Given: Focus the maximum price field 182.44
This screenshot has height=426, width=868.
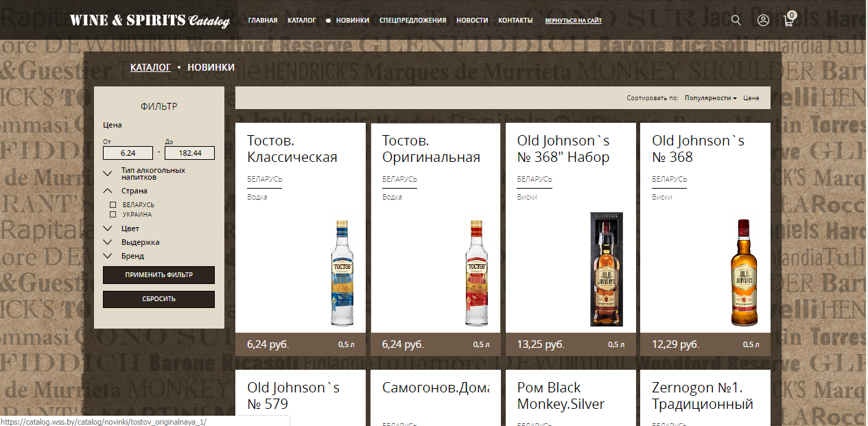Looking at the screenshot, I should click(x=190, y=153).
